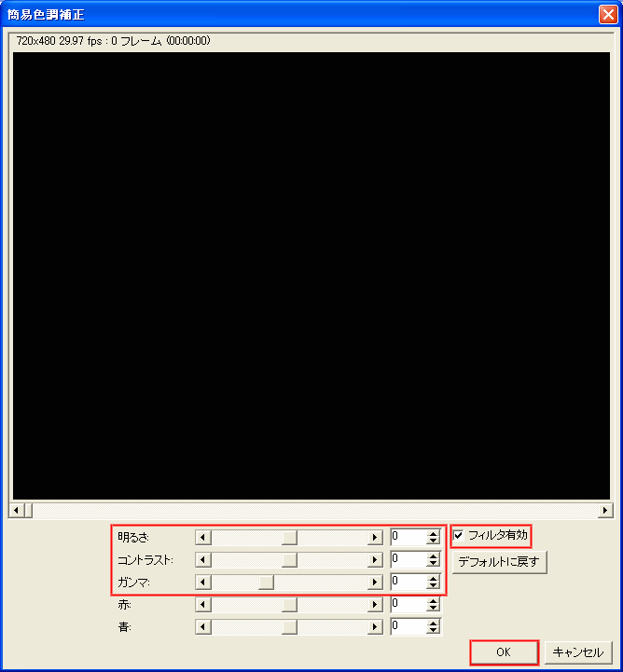The image size is (623, 672).
Task: Click the frame scrollbar's left arrow under the preview
Action: pyautogui.click(x=15, y=510)
